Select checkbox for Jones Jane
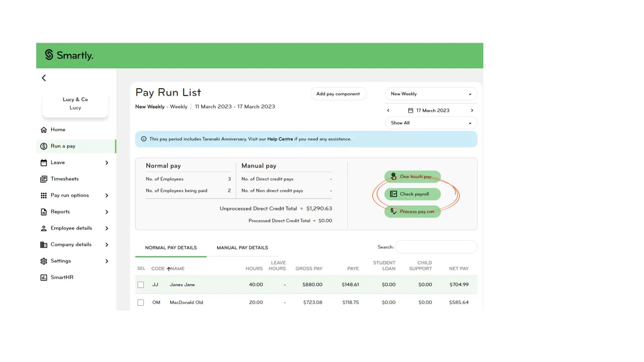This screenshot has height=362, width=644. (x=141, y=285)
